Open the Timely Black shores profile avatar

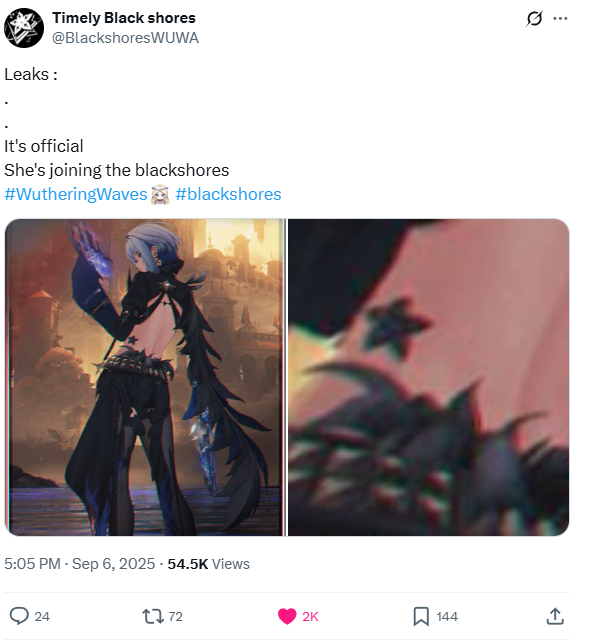point(24,28)
